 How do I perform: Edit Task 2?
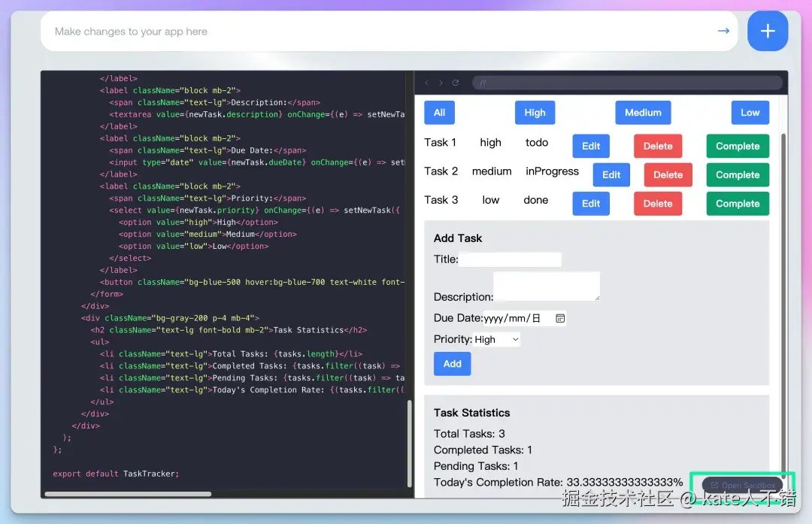coord(611,175)
